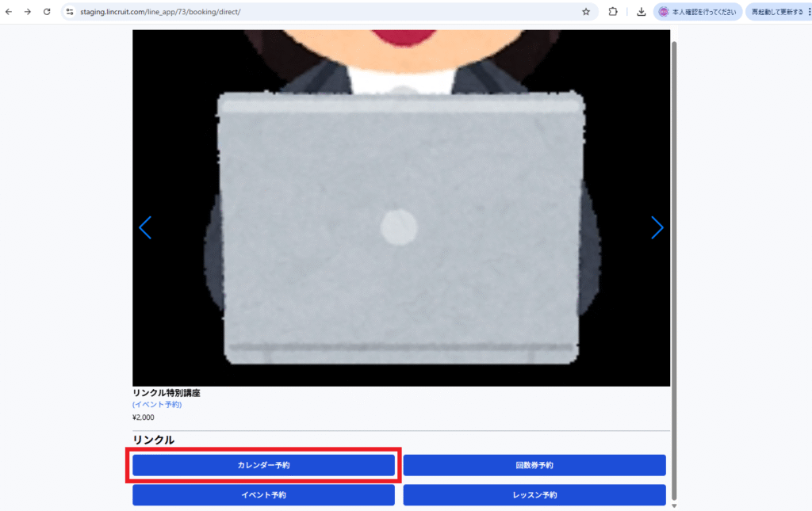Open site information icon in address bar
The width and height of the screenshot is (812, 511).
(70, 11)
